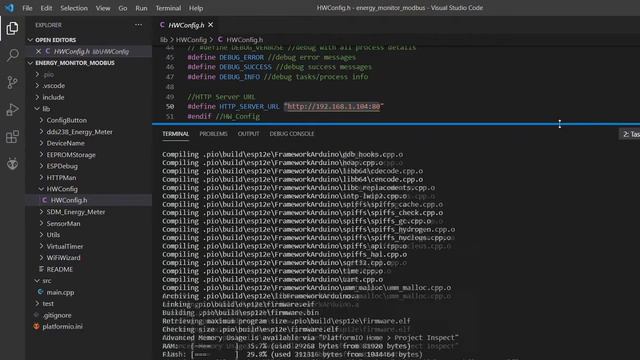This screenshot has height=360, width=640.
Task: Expand the SensorMan folder
Action: point(42,223)
